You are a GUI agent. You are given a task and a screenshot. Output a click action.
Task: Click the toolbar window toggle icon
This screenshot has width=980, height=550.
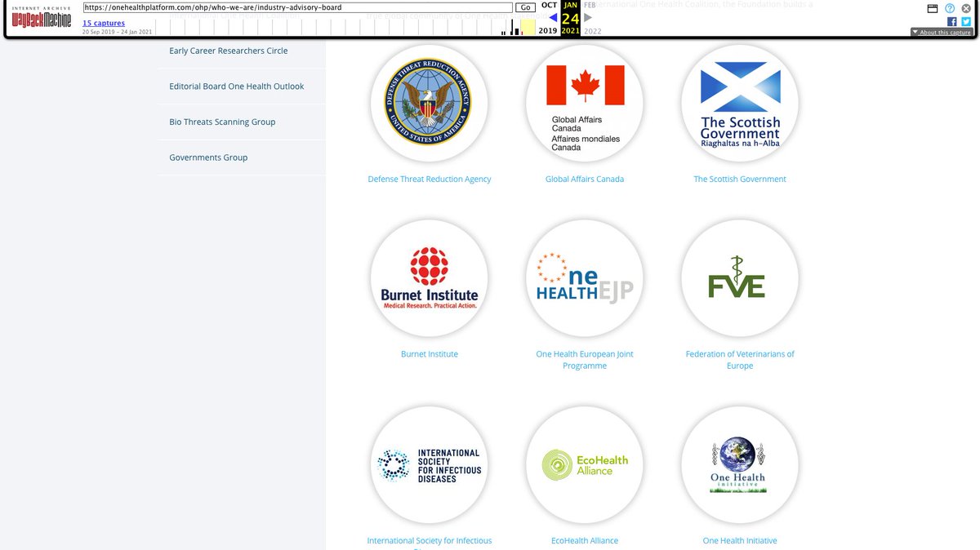933,8
